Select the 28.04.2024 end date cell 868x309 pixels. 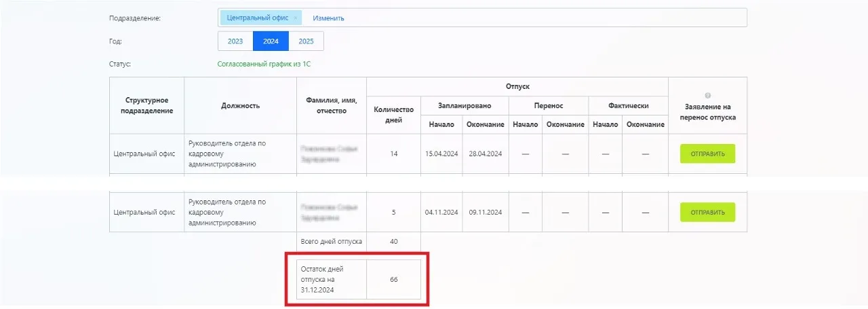486,154
